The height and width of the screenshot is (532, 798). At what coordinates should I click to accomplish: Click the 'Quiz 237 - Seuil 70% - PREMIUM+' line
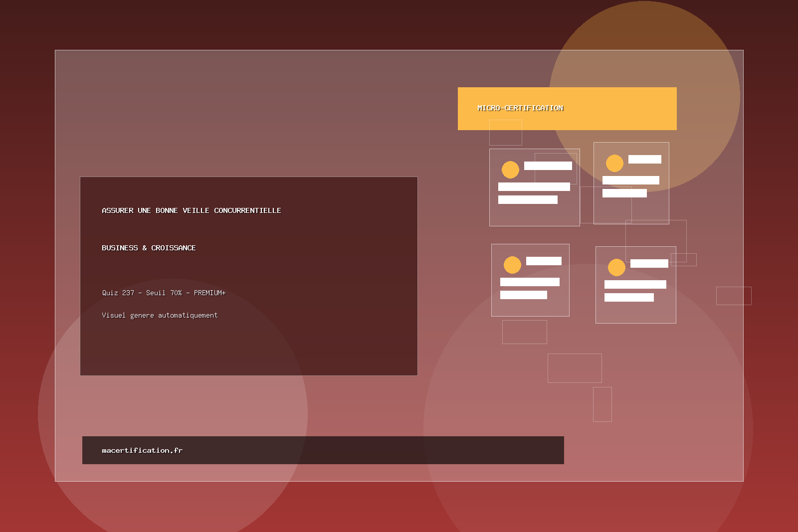tap(164, 293)
